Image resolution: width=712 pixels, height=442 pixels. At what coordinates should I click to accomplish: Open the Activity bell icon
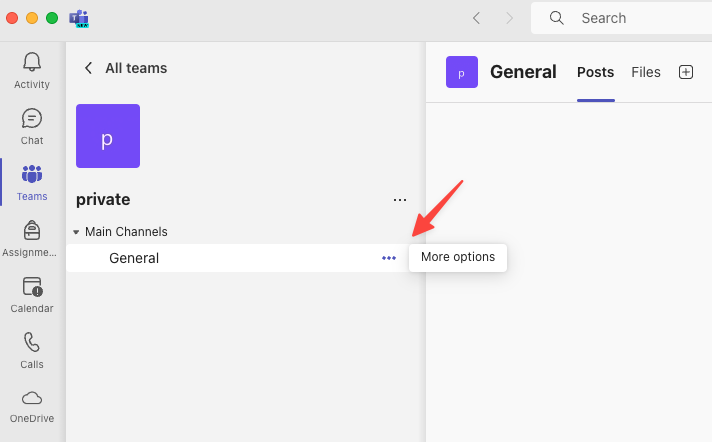tap(32, 62)
